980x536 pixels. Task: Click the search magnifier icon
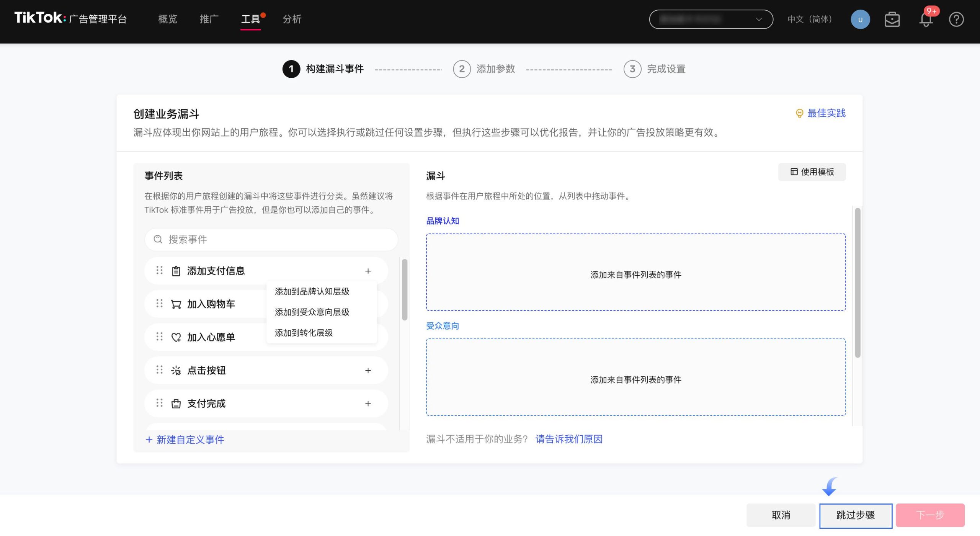(158, 240)
